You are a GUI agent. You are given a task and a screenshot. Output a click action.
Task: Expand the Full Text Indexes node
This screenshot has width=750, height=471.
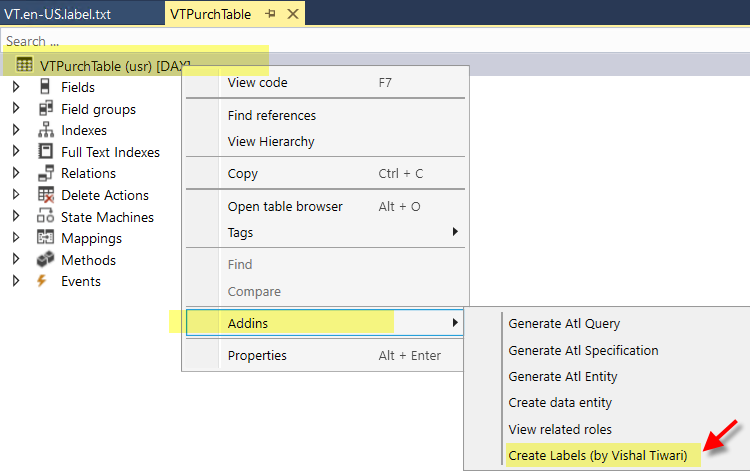pos(16,151)
